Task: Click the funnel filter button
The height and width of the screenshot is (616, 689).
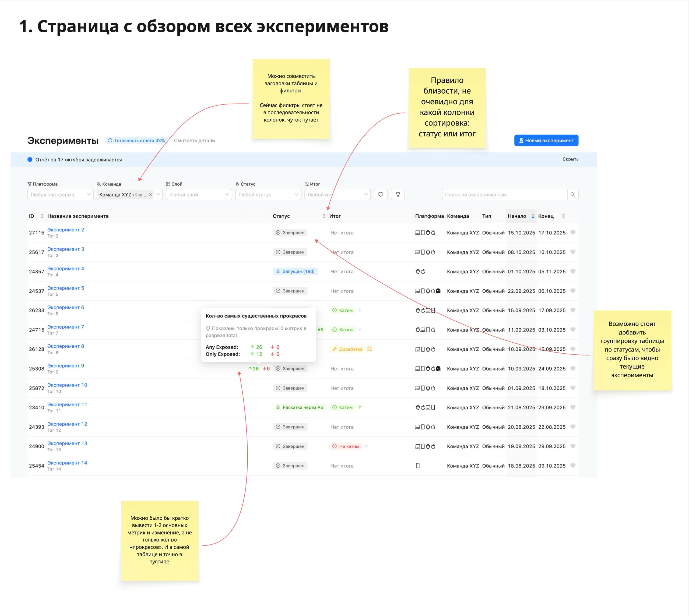Action: coord(398,195)
